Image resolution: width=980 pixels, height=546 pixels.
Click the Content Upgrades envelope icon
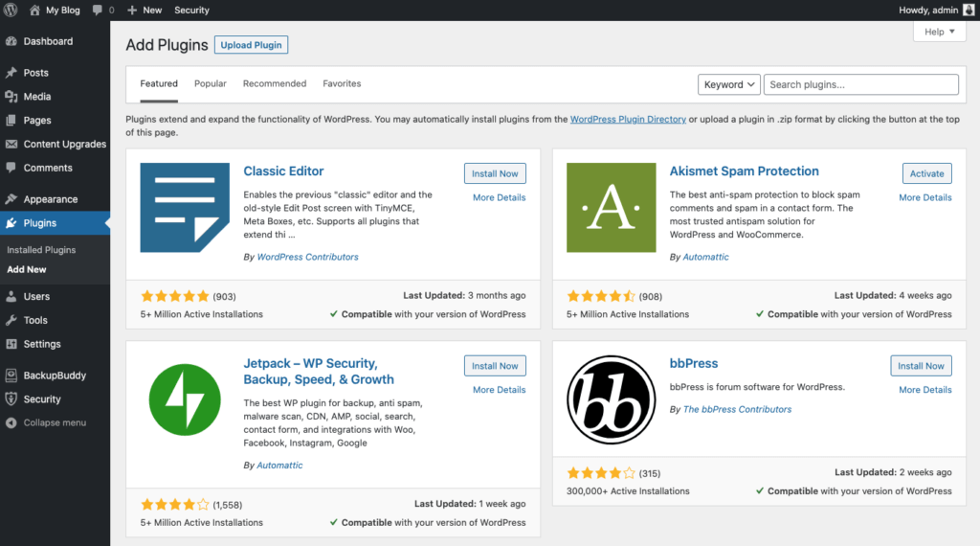11,144
